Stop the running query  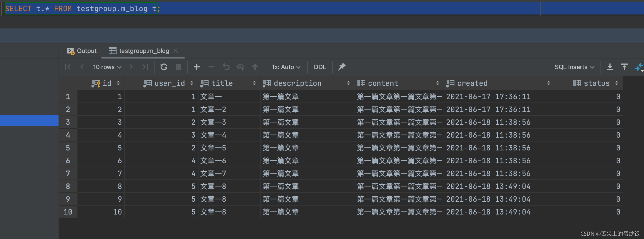(x=178, y=67)
